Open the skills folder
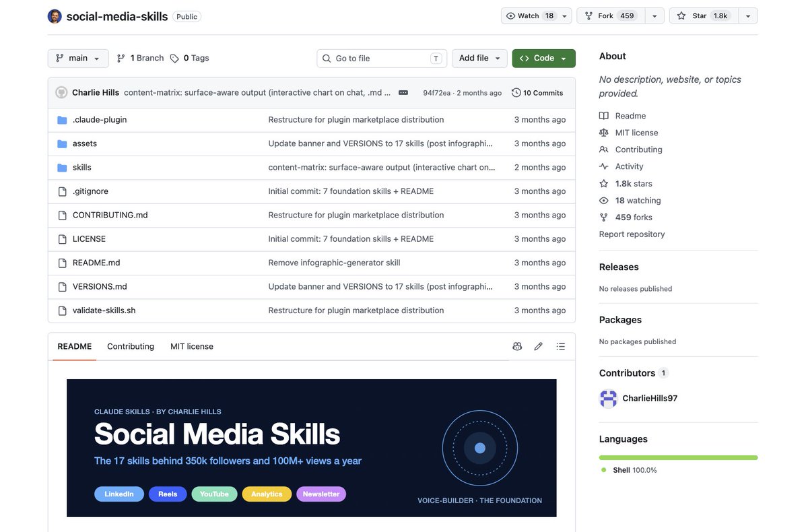808x532 pixels. [x=81, y=167]
